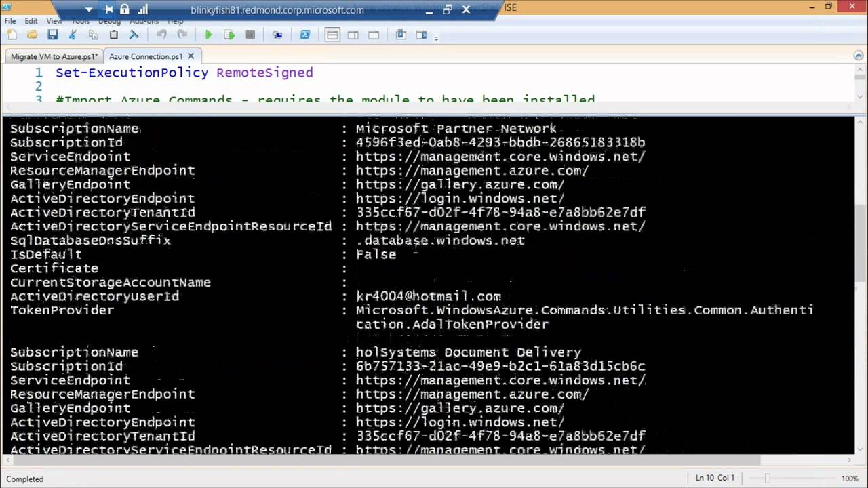Open the toolbar overflow options arrow
The image size is (868, 488).
coord(436,37)
